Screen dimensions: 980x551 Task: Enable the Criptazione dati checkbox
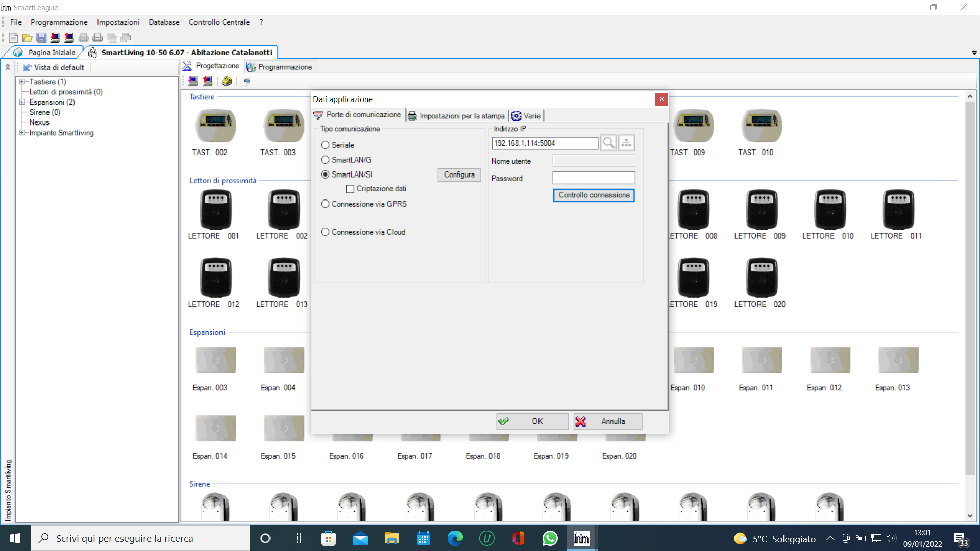point(350,189)
